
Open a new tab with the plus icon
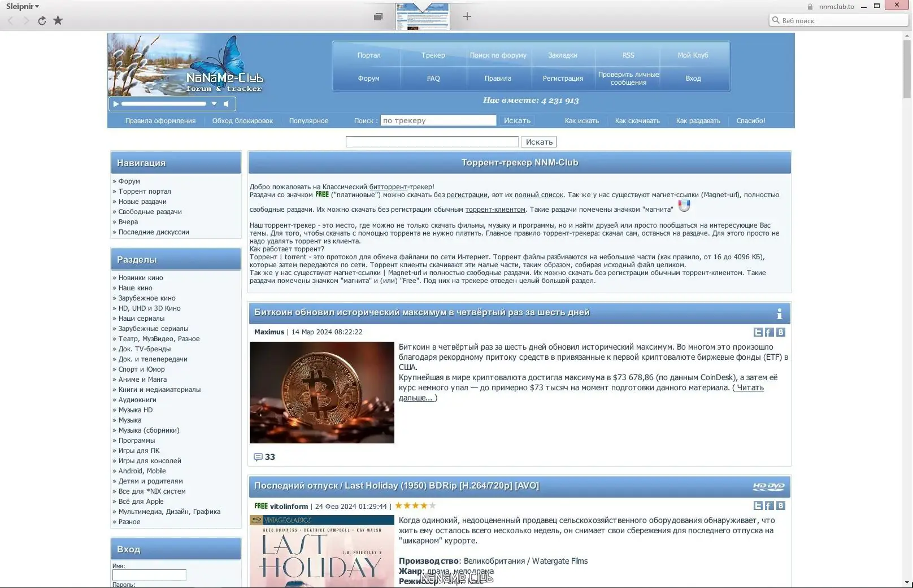(x=467, y=16)
